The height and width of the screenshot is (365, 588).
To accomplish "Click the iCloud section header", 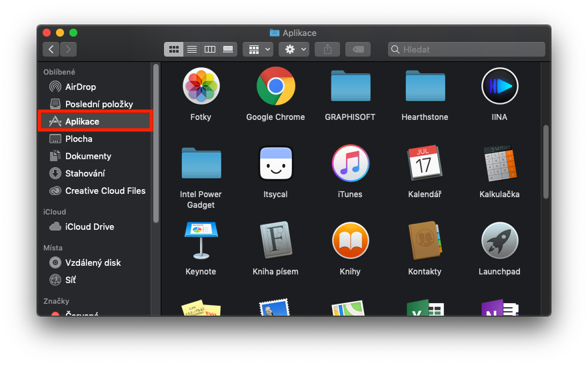I will tap(55, 212).
